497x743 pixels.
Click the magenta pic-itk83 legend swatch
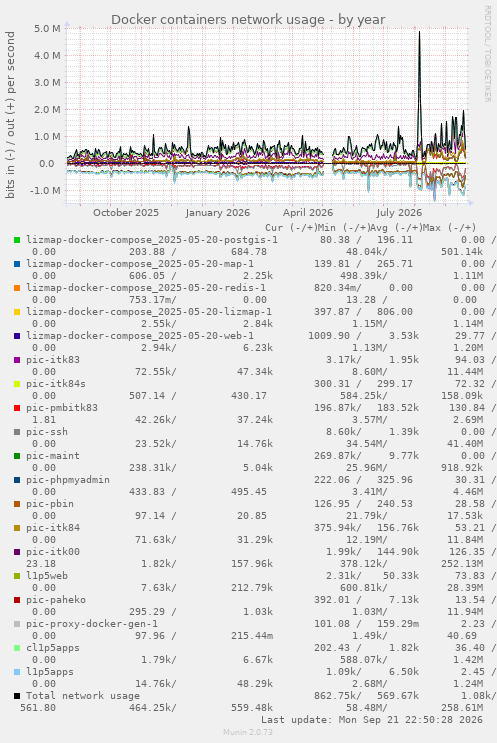tap(17, 360)
